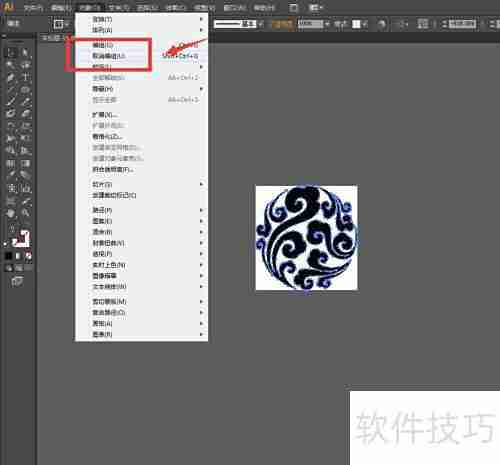Select the Rotate tool
The image size is (500, 465).
[x=11, y=126]
